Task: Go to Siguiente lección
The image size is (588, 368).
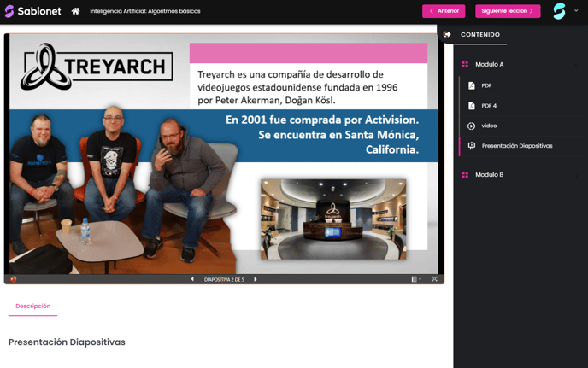Action: [x=508, y=11]
